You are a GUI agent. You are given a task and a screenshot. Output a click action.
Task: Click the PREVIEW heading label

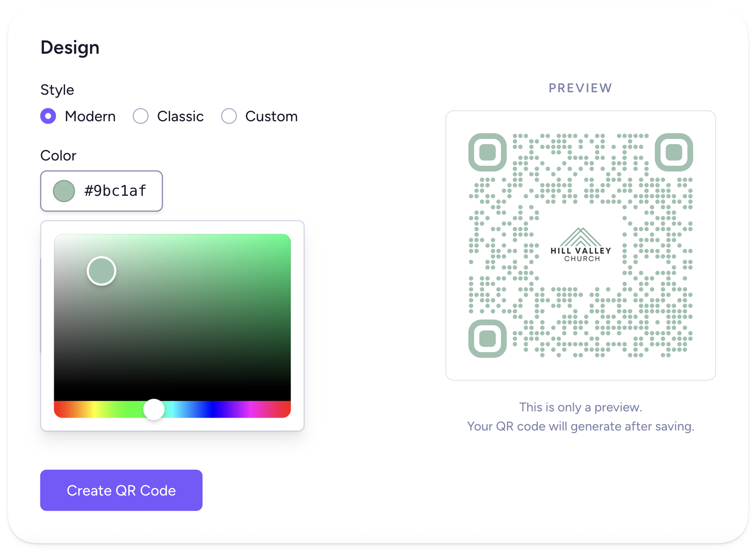[580, 88]
